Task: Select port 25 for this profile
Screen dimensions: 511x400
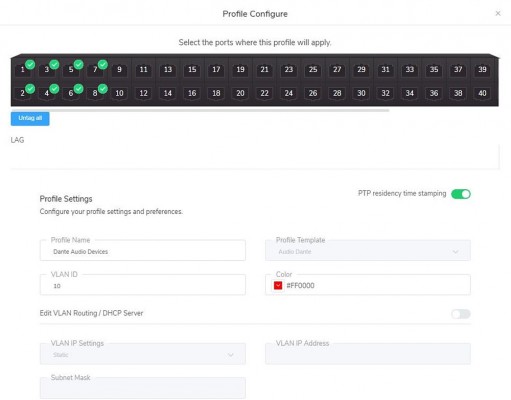Action: tap(313, 70)
